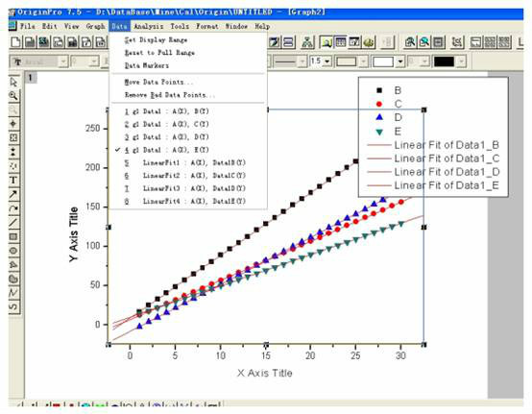Open the Analysis menu

point(148,26)
